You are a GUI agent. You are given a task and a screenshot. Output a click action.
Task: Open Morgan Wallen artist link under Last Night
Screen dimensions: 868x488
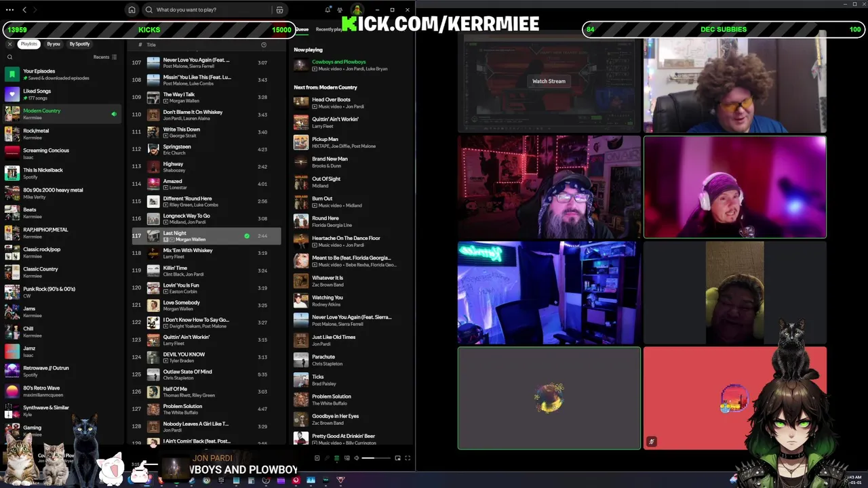[x=191, y=239]
